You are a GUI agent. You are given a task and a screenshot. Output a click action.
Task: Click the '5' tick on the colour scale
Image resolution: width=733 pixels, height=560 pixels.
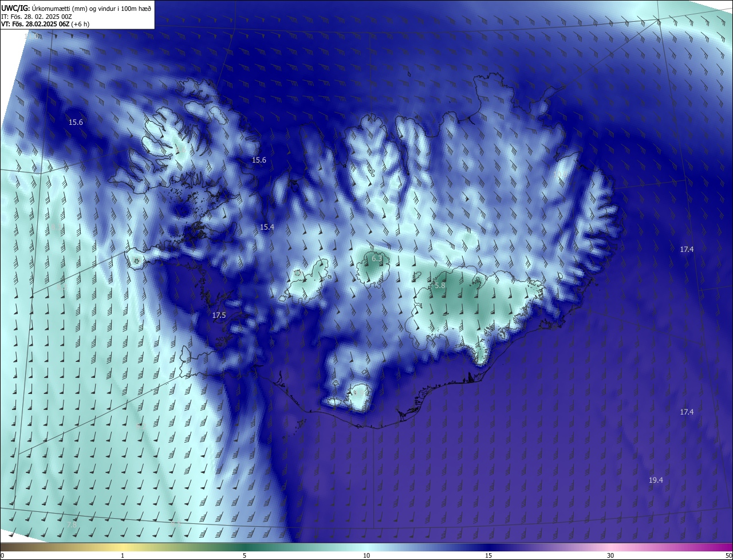245,556
